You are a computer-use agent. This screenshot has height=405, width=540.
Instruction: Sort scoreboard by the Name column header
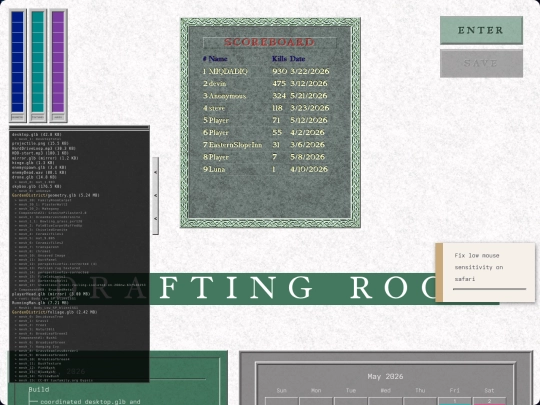tap(218, 59)
